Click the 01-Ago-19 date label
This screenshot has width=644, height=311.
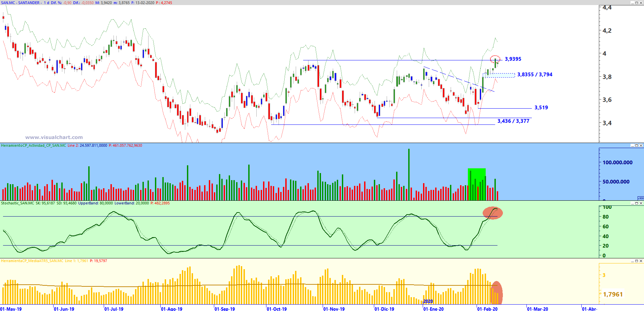click(171, 309)
